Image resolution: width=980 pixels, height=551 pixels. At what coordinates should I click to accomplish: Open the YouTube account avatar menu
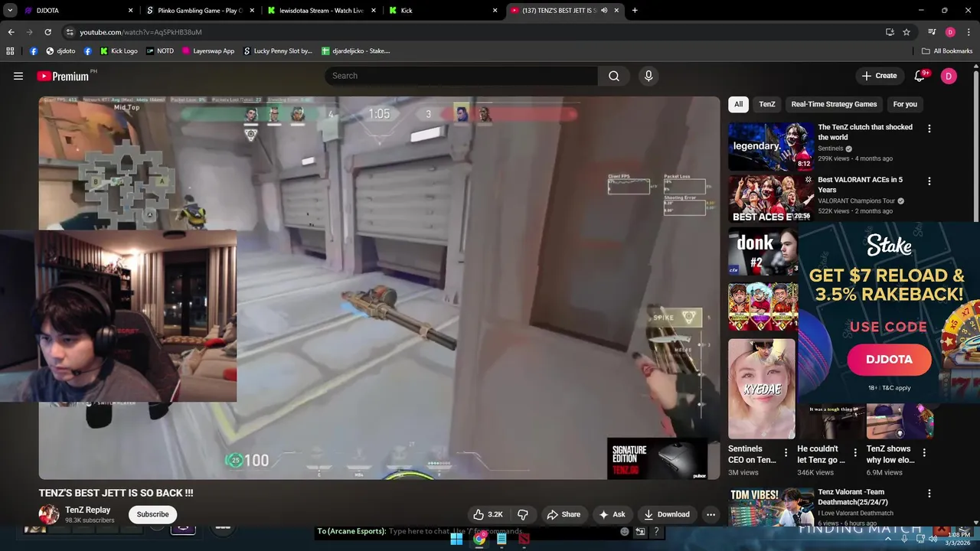coord(949,76)
